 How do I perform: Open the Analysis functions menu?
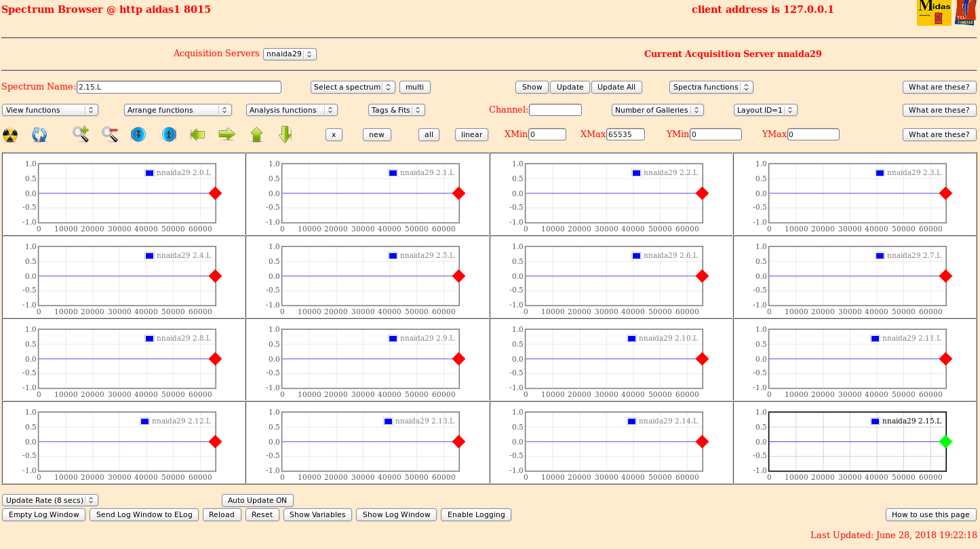[292, 110]
